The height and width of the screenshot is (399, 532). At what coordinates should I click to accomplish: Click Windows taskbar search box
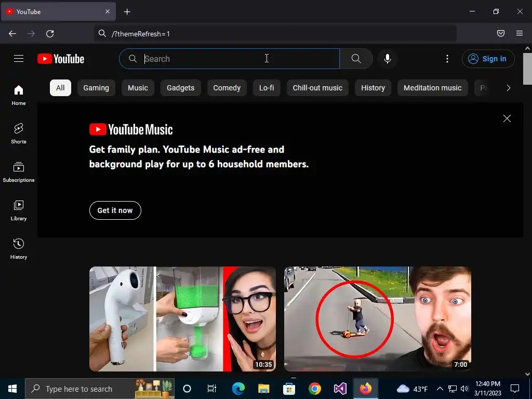(100, 389)
